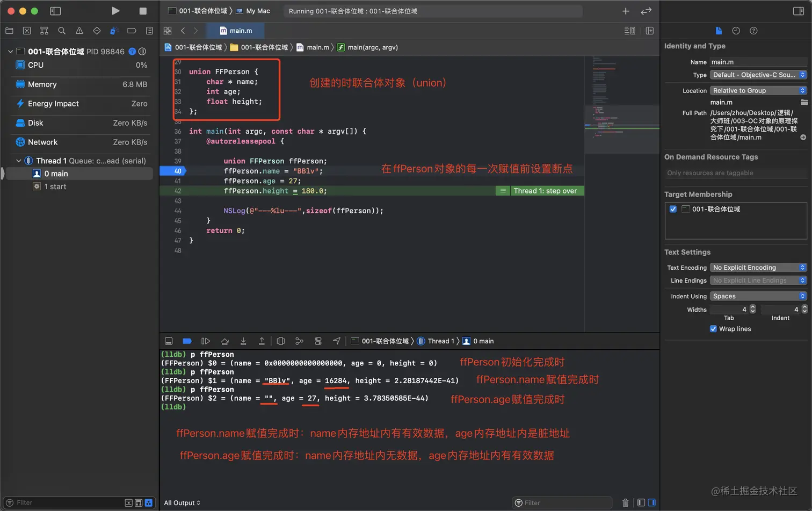Adjust the Indent width stepper

pyautogui.click(x=804, y=309)
